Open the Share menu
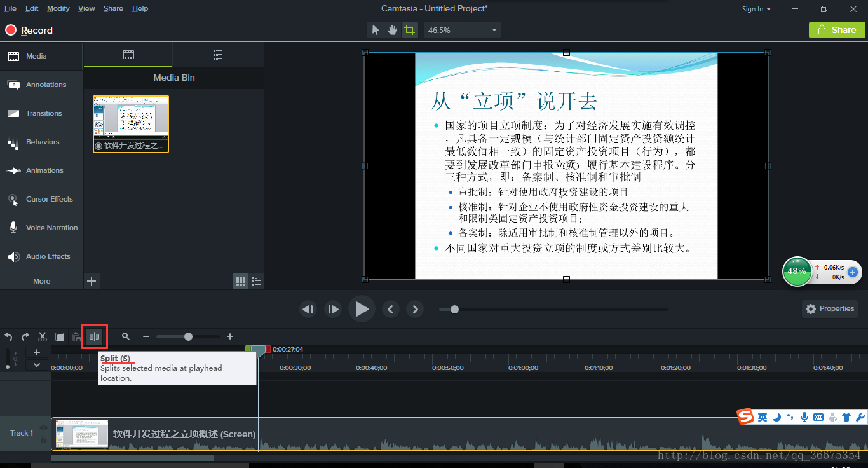 tap(113, 8)
